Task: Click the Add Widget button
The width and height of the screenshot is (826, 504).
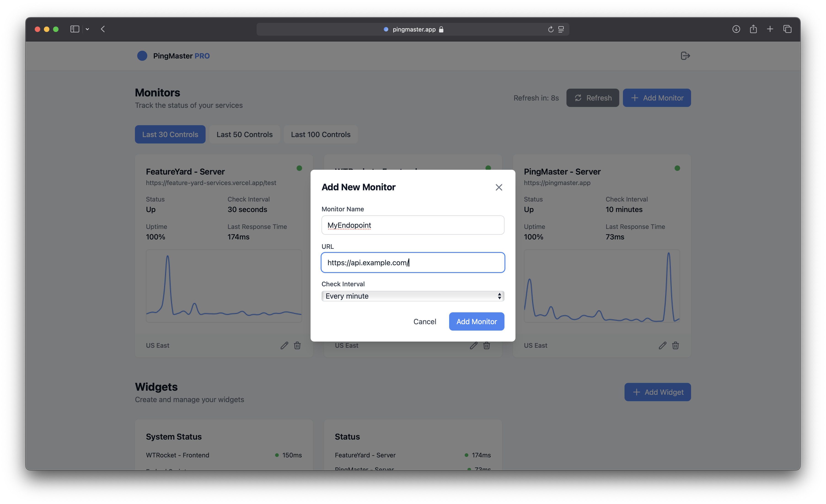Action: point(657,392)
